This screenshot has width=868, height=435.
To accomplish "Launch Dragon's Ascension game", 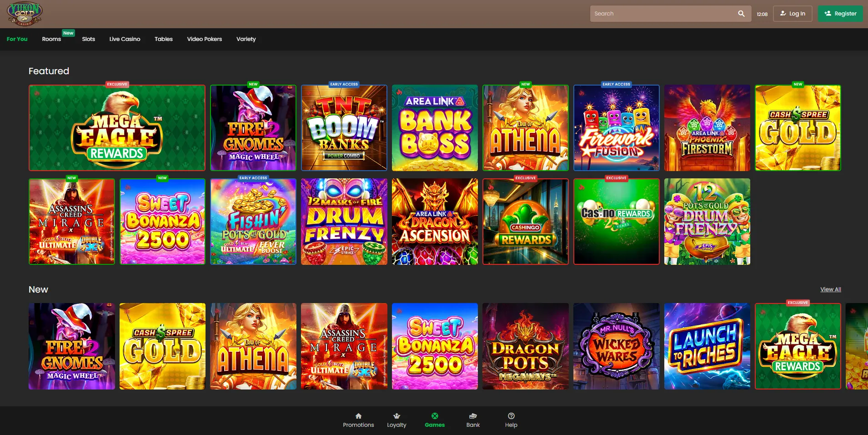I will (x=435, y=222).
